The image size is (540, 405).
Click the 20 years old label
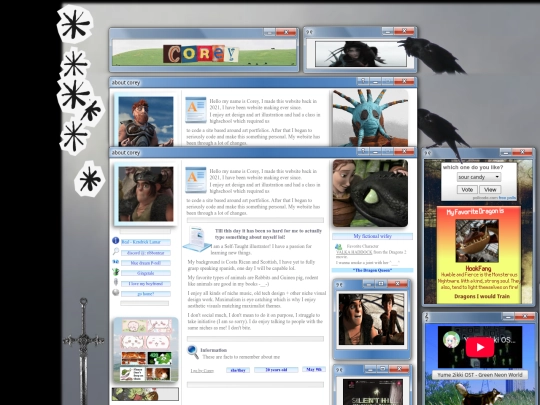(x=276, y=370)
